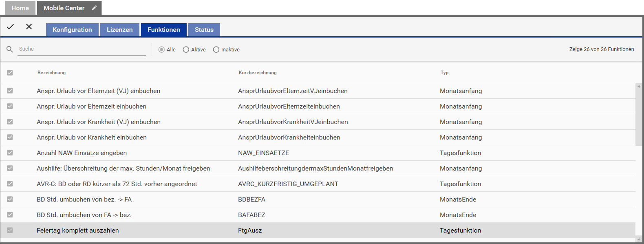The image size is (644, 244).
Task: Select the Funktionen tab
Action: click(x=164, y=30)
